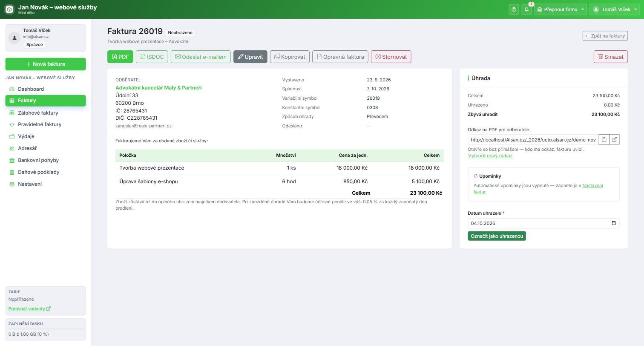Image resolution: width=644 pixels, height=346 pixels.
Task: Open the Přepnout firmu dropdown
Action: pyautogui.click(x=561, y=9)
